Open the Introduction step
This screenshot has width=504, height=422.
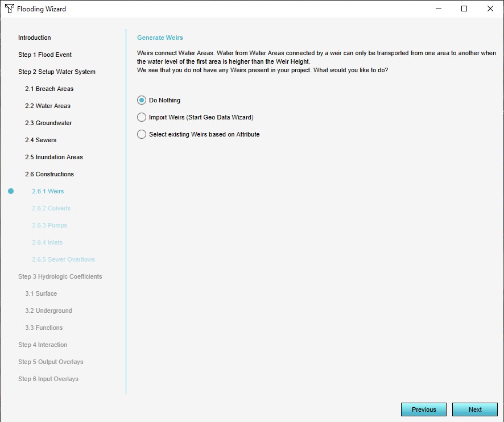point(34,38)
